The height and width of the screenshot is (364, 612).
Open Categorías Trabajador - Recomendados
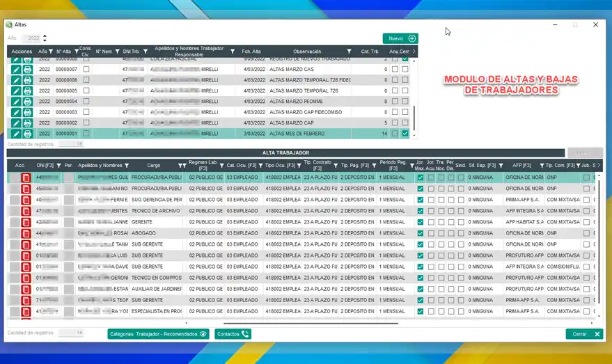point(158,334)
